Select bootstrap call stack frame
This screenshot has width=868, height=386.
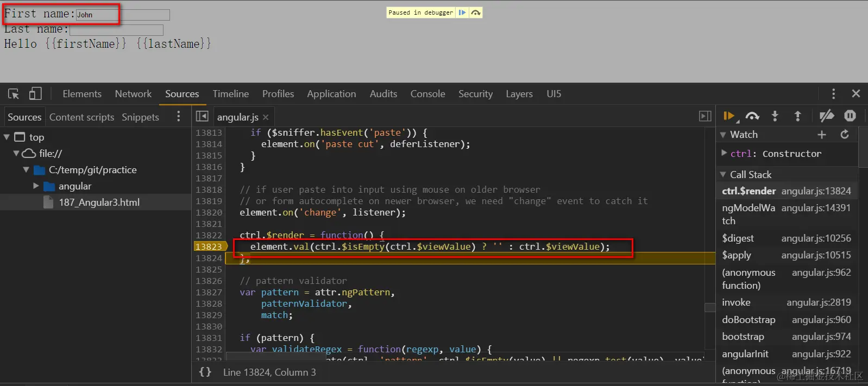pos(787,337)
